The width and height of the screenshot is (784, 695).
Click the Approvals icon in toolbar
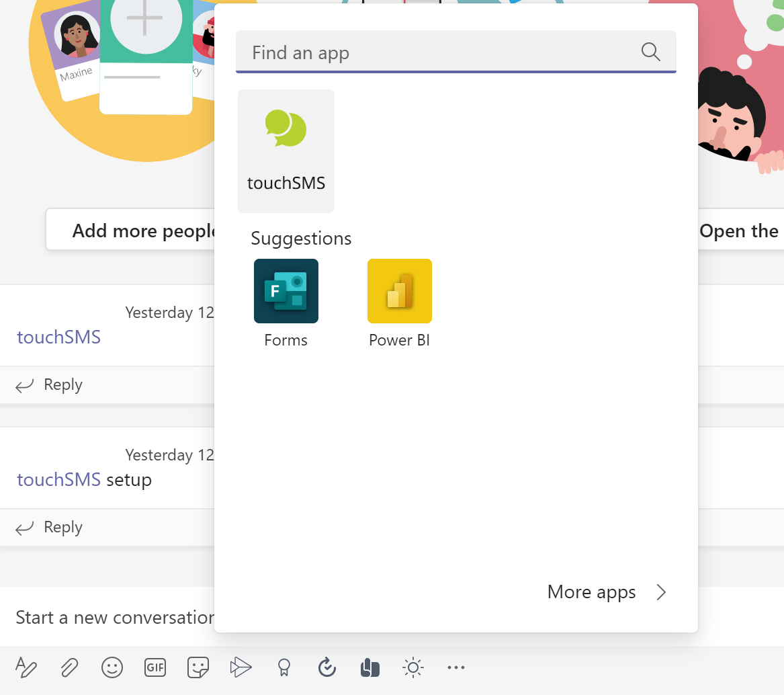point(327,667)
